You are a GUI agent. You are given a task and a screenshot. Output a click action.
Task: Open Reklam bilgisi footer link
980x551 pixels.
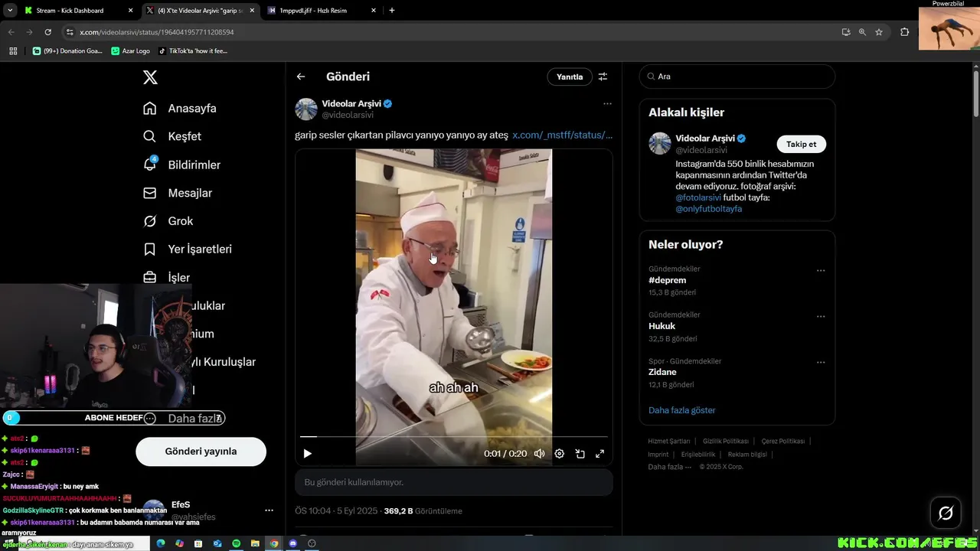click(x=747, y=455)
